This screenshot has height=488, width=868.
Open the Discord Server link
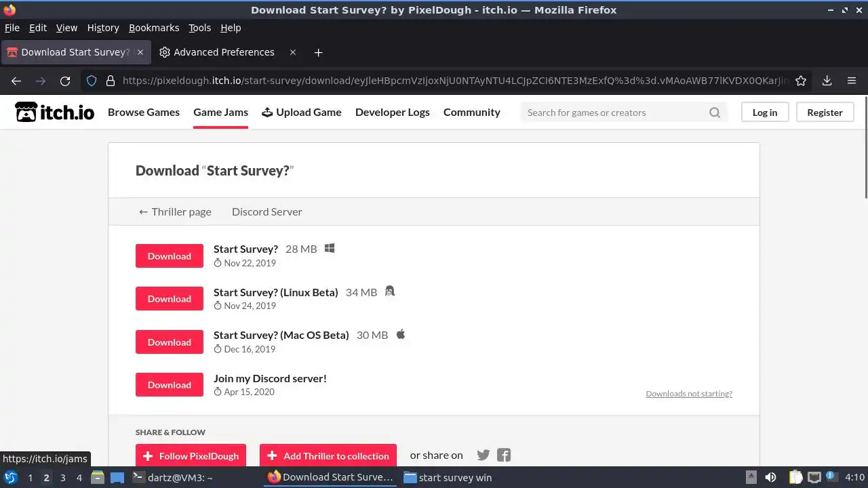click(x=267, y=211)
